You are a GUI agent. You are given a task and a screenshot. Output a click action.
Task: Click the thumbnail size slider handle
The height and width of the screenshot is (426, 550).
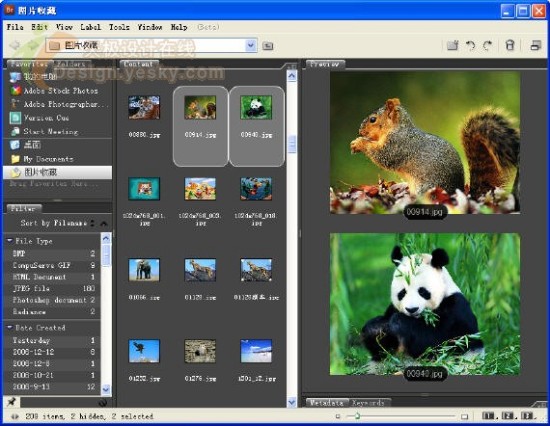[357, 416]
